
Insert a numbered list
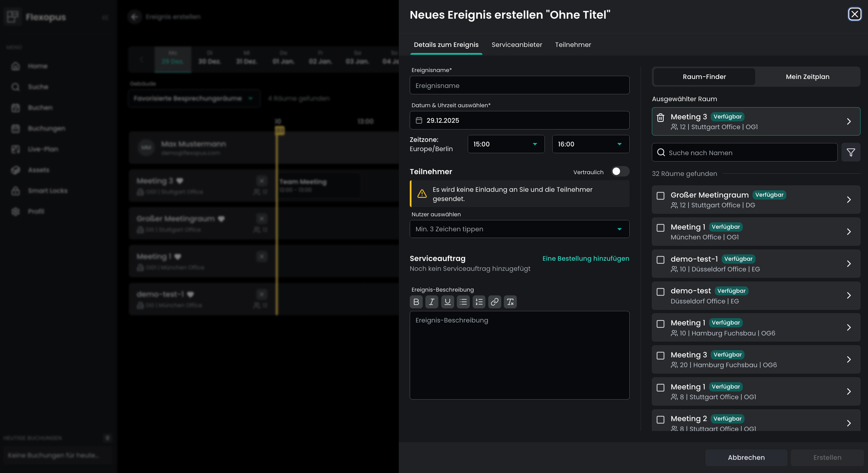[x=479, y=302]
